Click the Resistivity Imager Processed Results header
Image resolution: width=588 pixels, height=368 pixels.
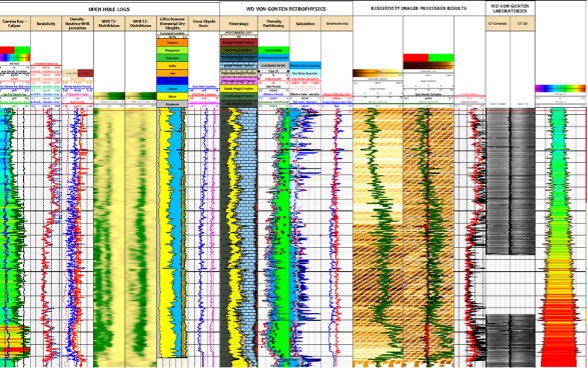(418, 8)
